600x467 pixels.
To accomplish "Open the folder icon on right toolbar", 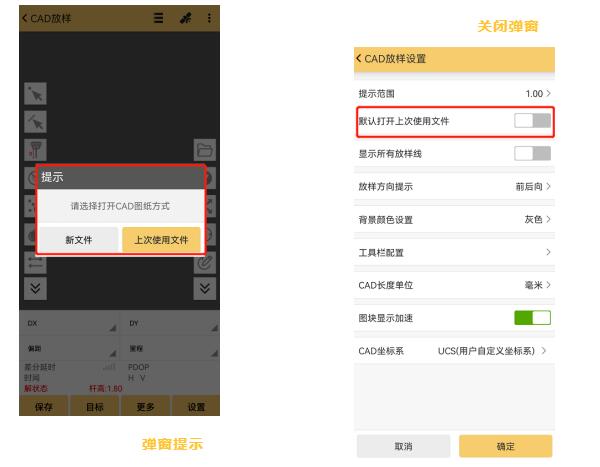I will click(x=205, y=151).
